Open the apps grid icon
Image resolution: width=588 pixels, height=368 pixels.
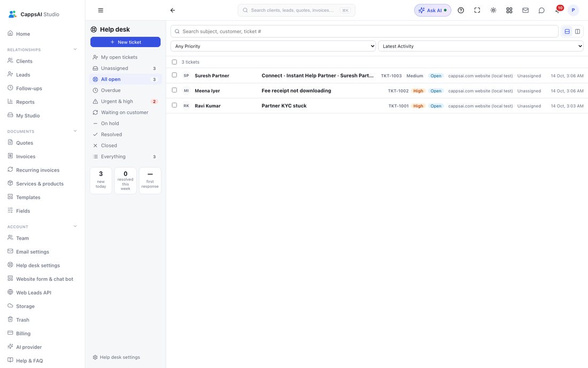[509, 10]
